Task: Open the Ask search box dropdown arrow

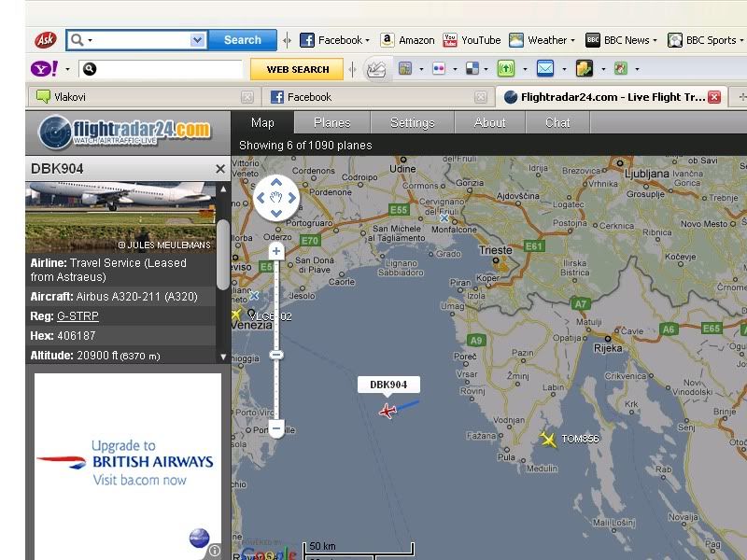Action: tap(197, 40)
